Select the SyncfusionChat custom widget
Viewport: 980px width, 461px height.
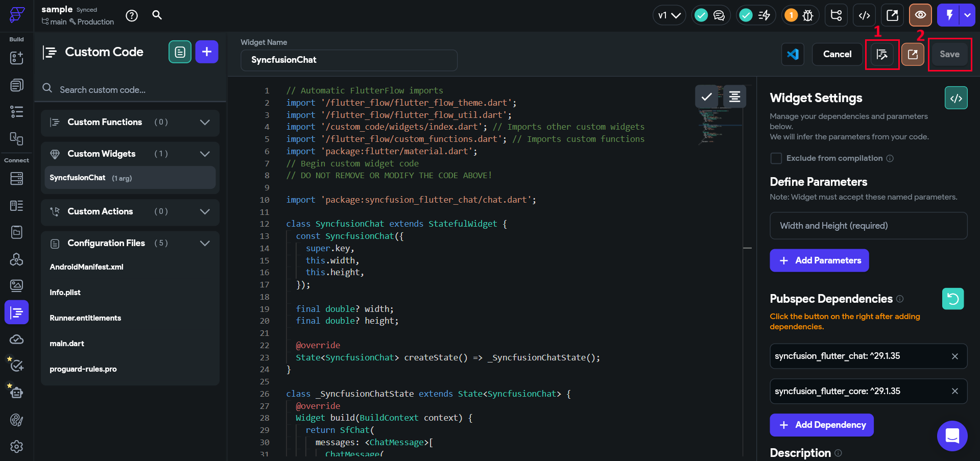[129, 178]
